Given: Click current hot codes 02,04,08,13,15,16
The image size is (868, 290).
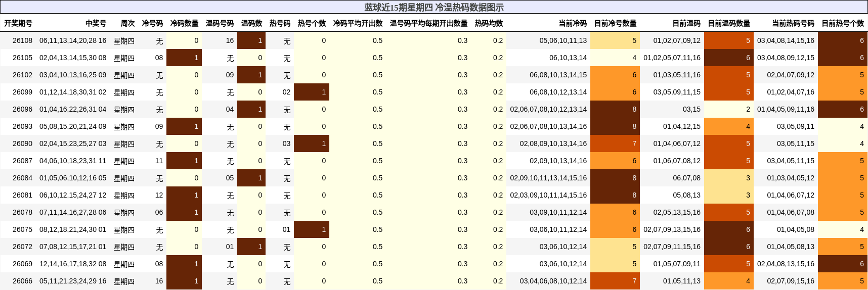Looking at the screenshot, I should (x=786, y=264).
